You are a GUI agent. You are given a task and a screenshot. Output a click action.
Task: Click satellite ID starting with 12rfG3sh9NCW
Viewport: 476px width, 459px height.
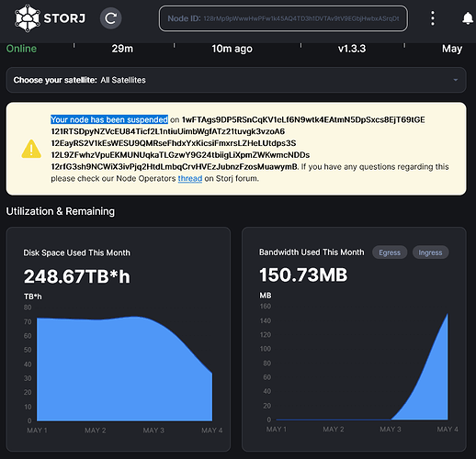click(x=174, y=167)
